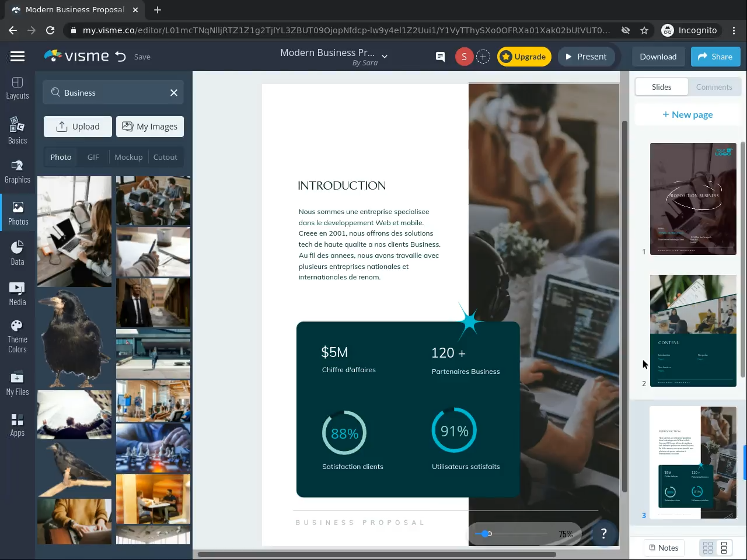This screenshot has height=560, width=747.
Task: Select the man in suit photo
Action: coord(153,303)
